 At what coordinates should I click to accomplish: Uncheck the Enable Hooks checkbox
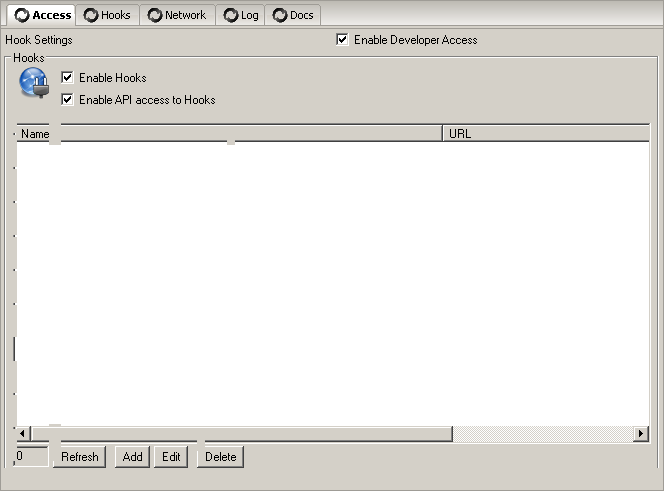point(68,78)
